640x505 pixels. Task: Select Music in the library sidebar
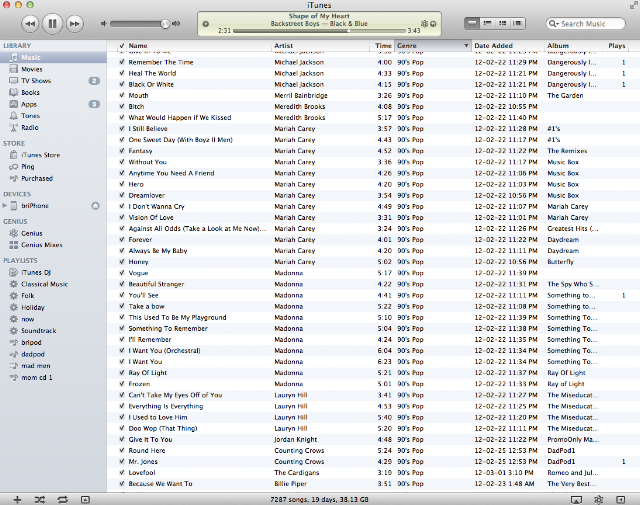(x=53, y=57)
